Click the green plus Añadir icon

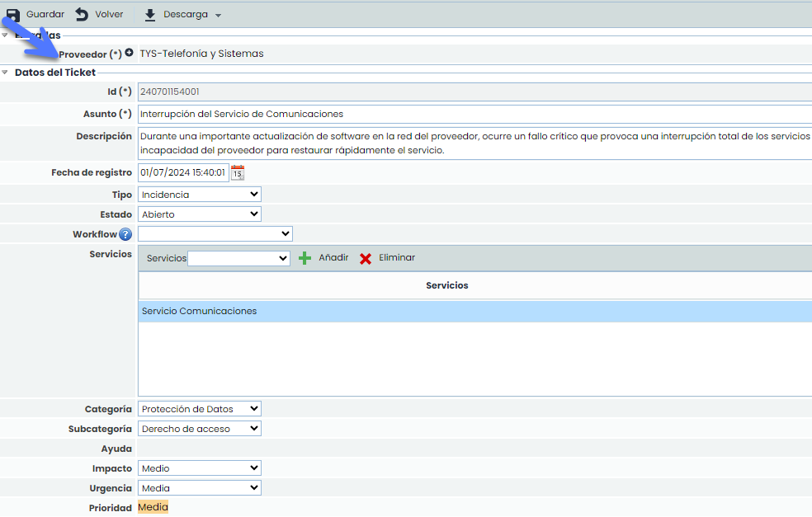[305, 258]
